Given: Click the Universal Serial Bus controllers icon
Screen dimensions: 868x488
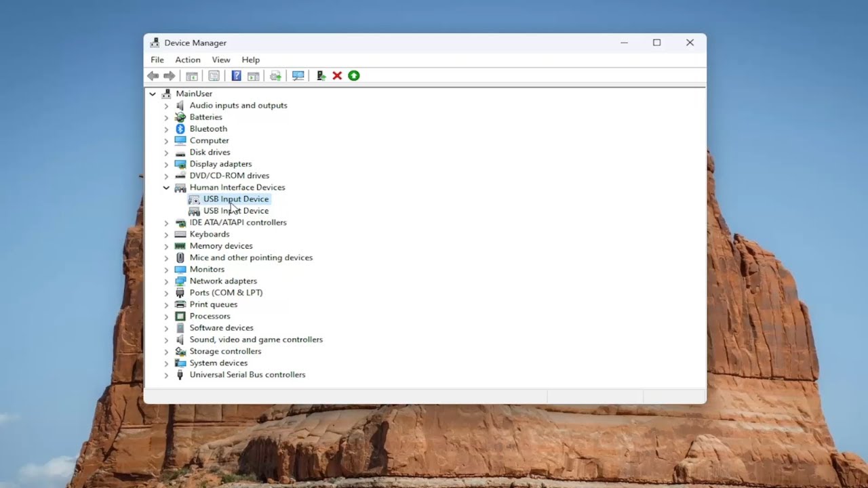Looking at the screenshot, I should (x=180, y=375).
